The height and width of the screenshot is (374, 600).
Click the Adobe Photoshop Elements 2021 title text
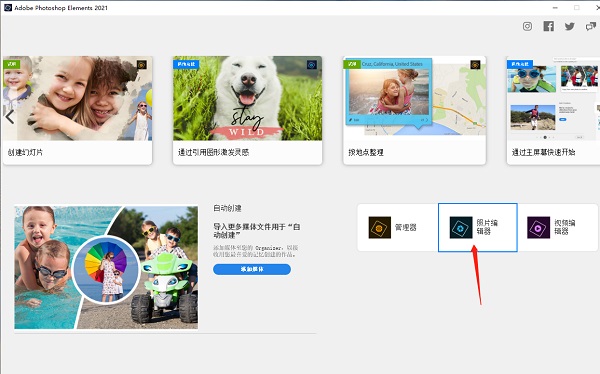[x=61, y=7]
